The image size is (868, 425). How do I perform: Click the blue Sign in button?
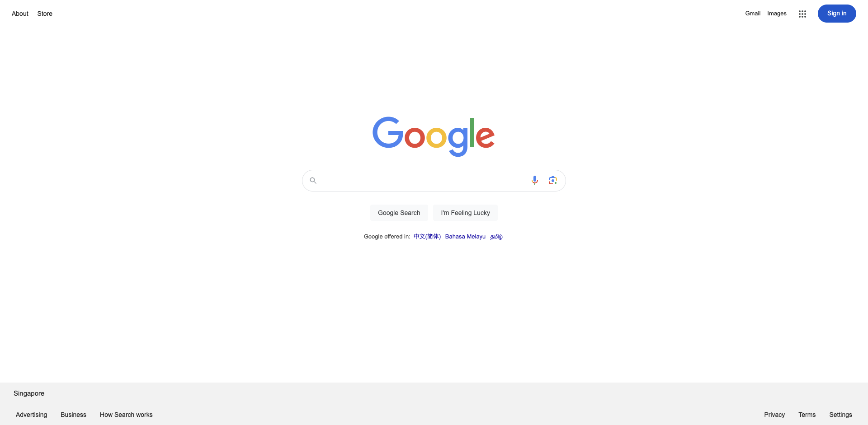[x=837, y=14]
